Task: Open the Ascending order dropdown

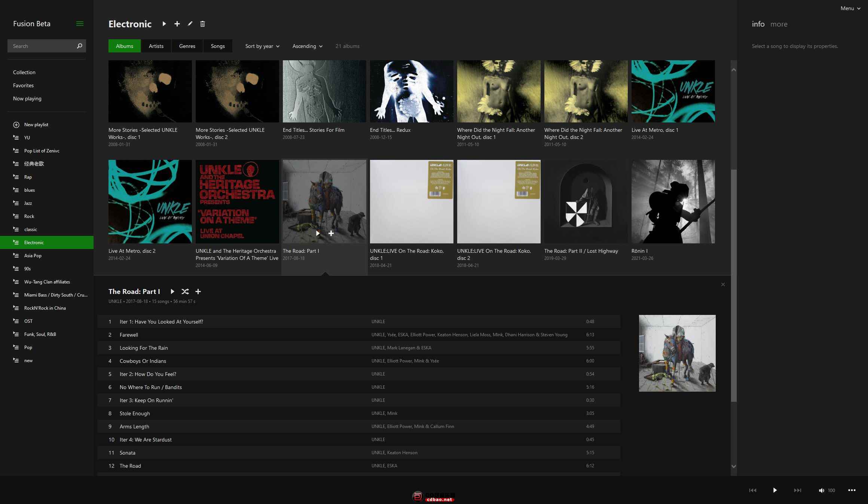Action: (x=307, y=46)
